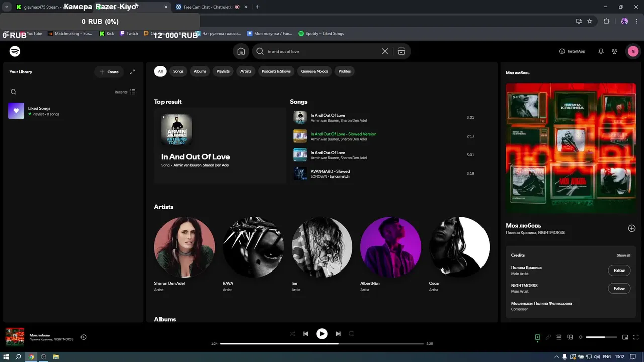
Task: Toggle shuffle in the player
Action: (x=292, y=334)
